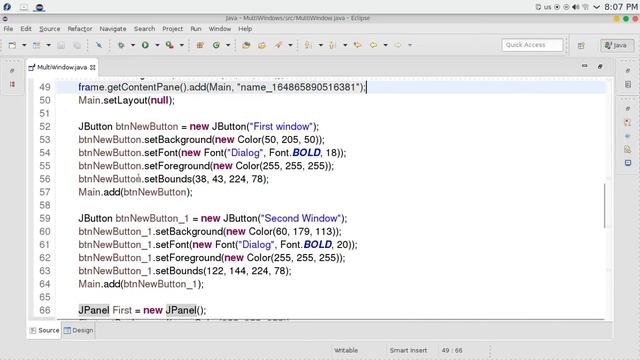
Task: Click the Back navigation arrow
Action: point(373,45)
